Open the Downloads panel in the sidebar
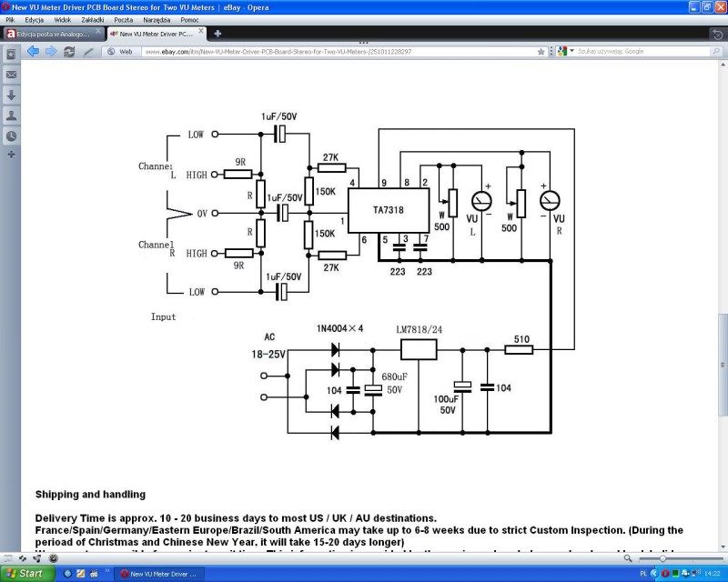This screenshot has height=582, width=728. point(11,95)
